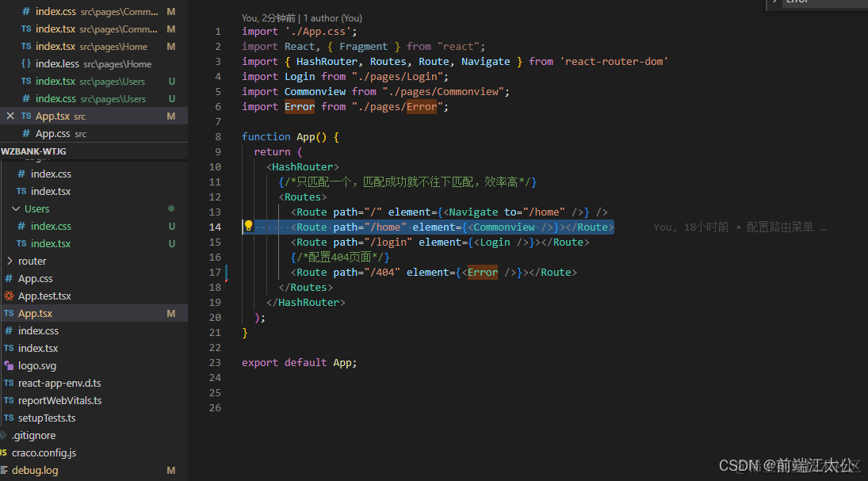Click HashRouter opening tag on line 10

302,166
